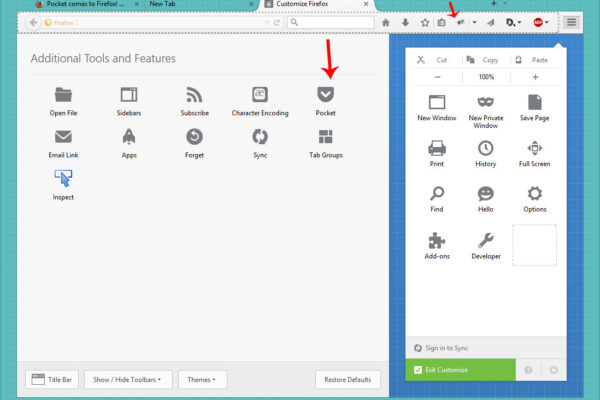This screenshot has height=400, width=600.
Task: Switch to the New Tab tab
Action: 201,4
